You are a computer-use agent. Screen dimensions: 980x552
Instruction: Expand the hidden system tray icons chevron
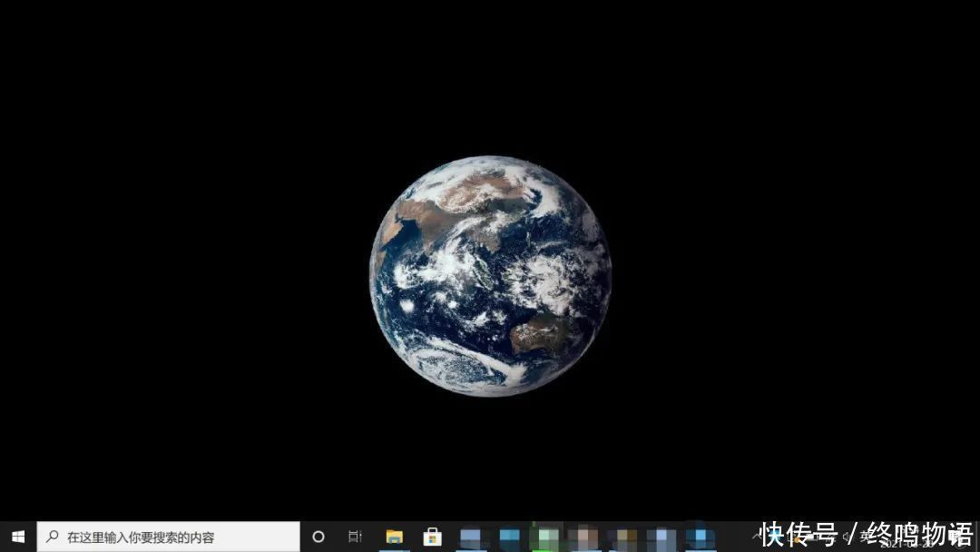(756, 537)
